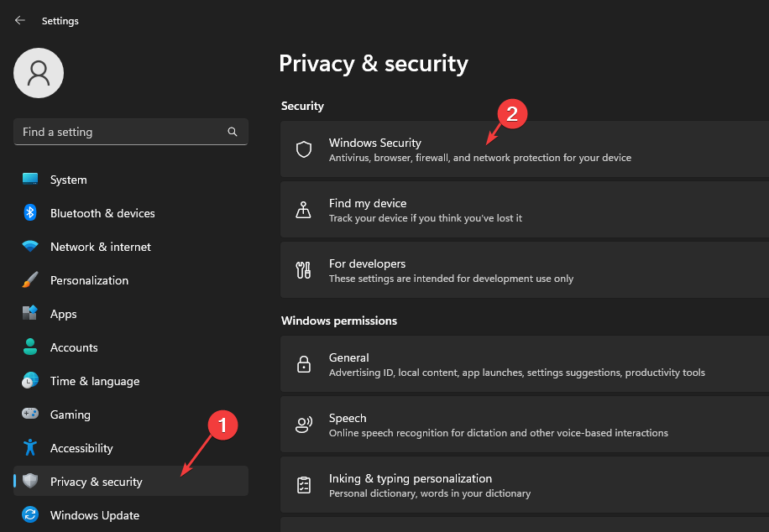Click the Apps icon in sidebar

click(x=30, y=313)
